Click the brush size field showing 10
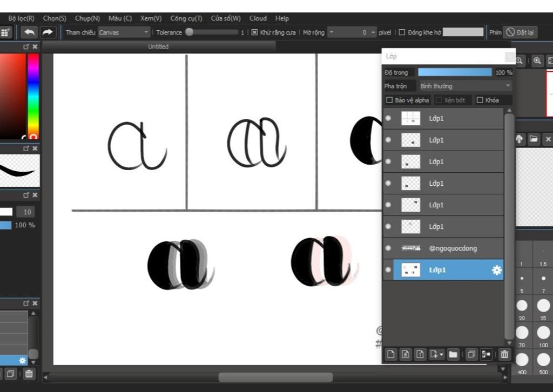This screenshot has width=553, height=392. (x=27, y=212)
